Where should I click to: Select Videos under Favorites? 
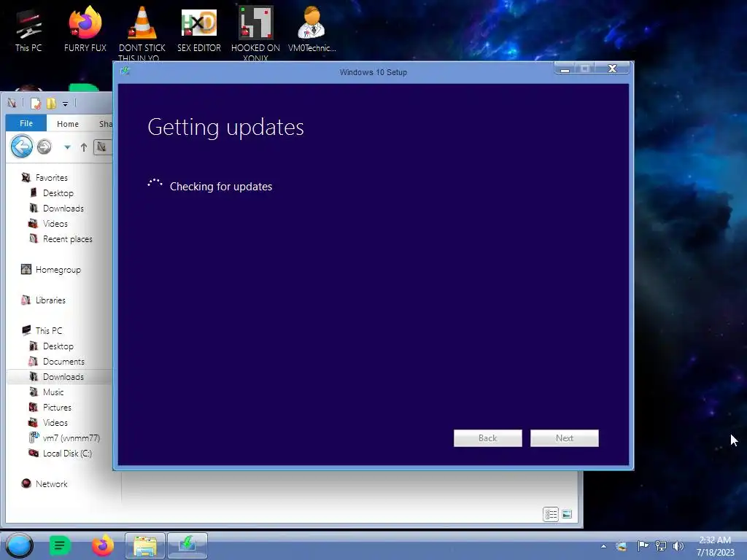tap(55, 223)
